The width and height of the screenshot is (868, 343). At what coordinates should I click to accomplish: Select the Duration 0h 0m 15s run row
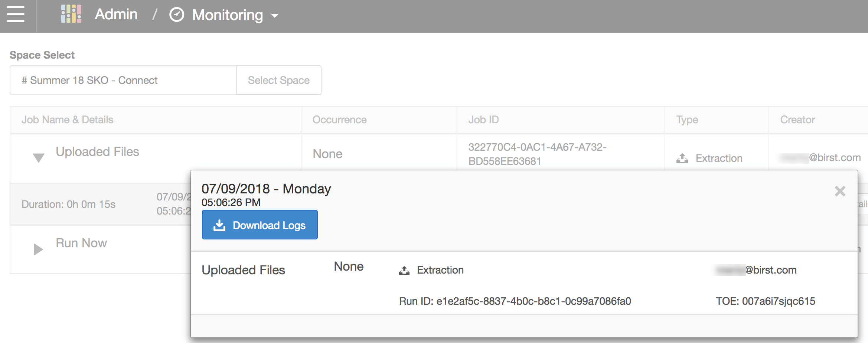[x=69, y=204]
